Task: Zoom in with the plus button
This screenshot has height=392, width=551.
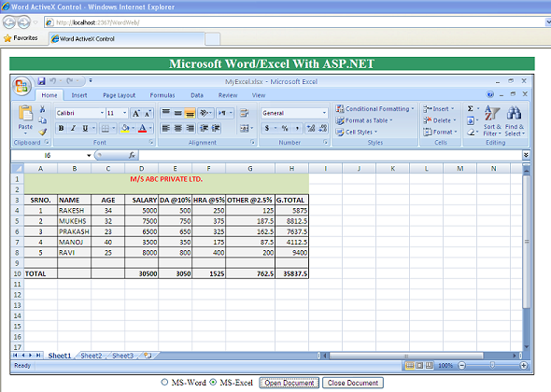Action: tap(524, 366)
